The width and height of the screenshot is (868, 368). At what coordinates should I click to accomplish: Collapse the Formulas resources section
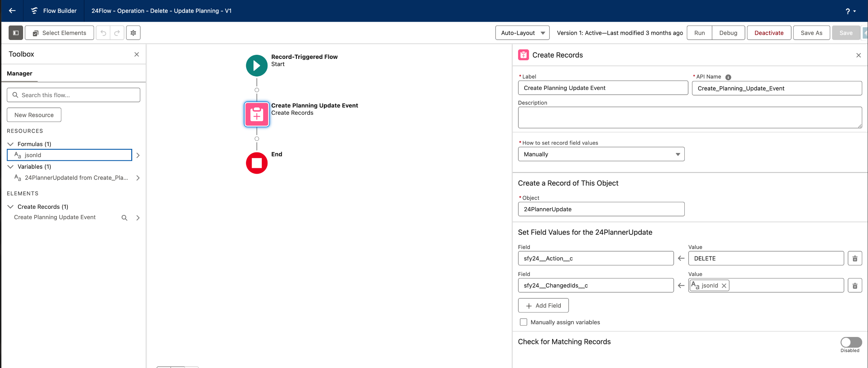[x=11, y=144]
